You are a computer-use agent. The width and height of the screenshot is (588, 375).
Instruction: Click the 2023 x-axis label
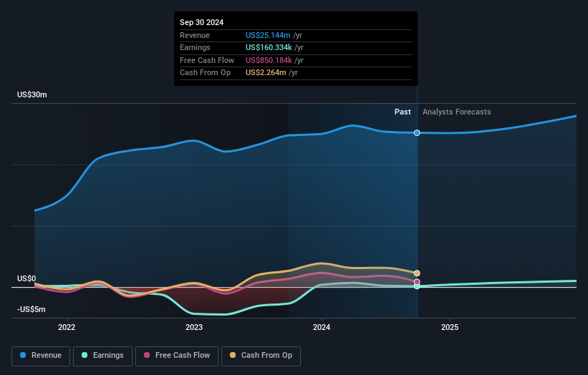tap(194, 327)
